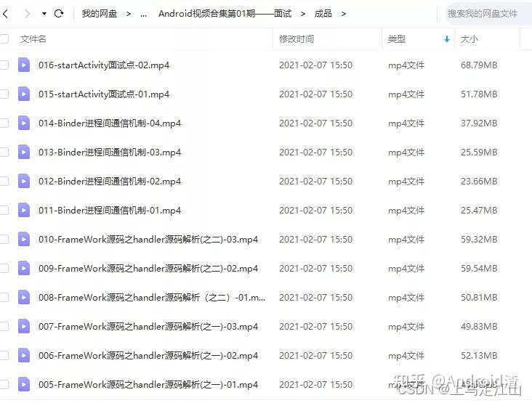Click the video icon for 014-Binder进程间通信机制-04.mp4
The height and width of the screenshot is (403, 532).
(x=24, y=123)
